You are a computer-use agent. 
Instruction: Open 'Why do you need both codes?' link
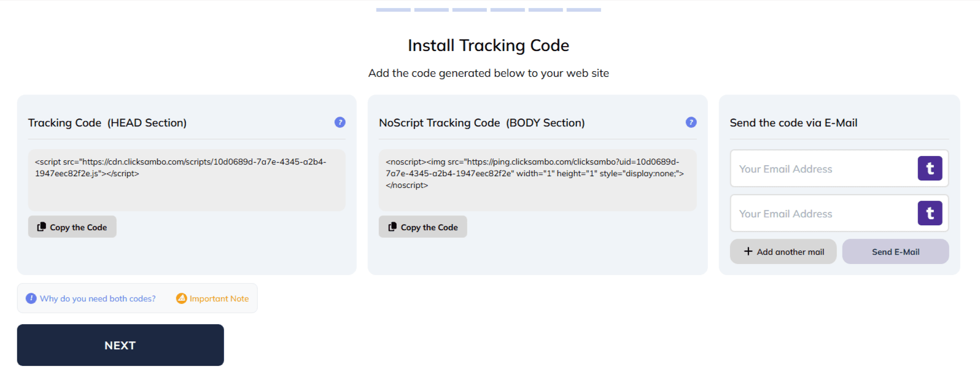tap(98, 299)
